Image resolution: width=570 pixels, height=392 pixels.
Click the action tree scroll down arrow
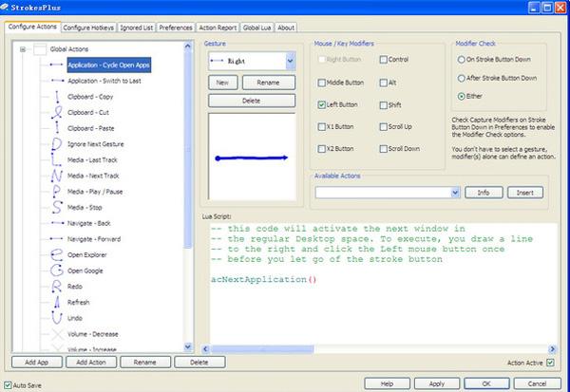click(187, 346)
